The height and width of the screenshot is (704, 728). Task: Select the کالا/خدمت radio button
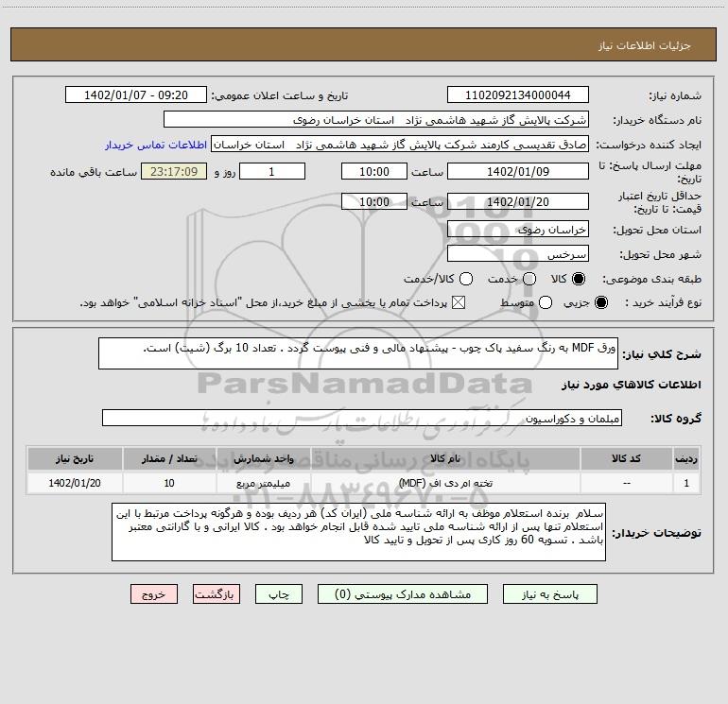pyautogui.click(x=466, y=279)
